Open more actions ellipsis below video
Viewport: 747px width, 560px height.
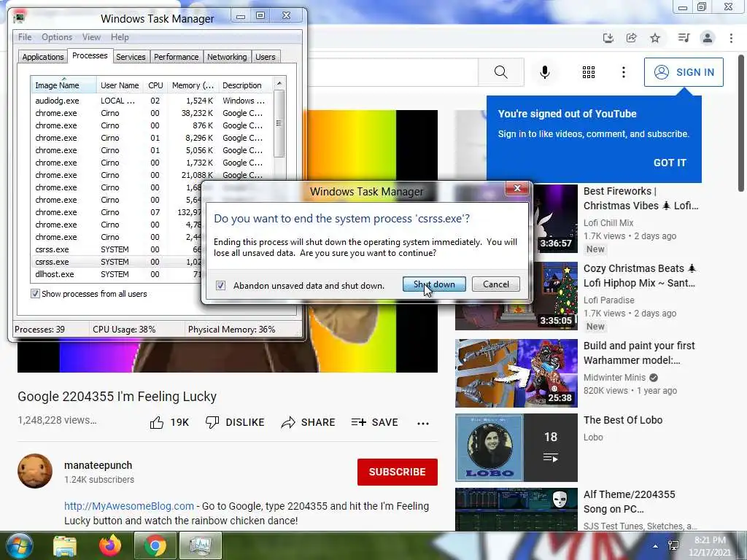click(423, 423)
